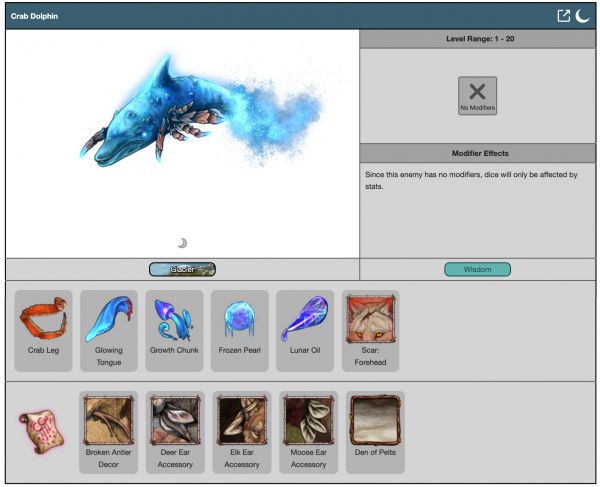Pick the Moose Ear Accessory
600x487 pixels.
click(x=308, y=421)
